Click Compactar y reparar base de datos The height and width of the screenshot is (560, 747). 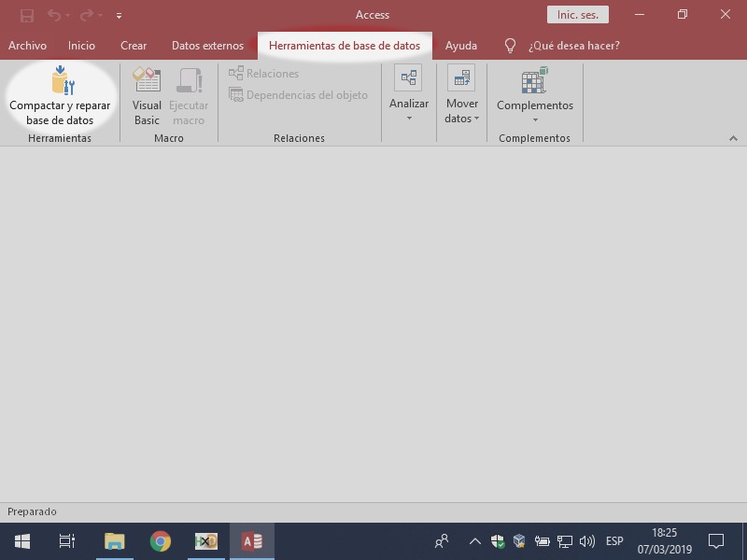tap(60, 95)
